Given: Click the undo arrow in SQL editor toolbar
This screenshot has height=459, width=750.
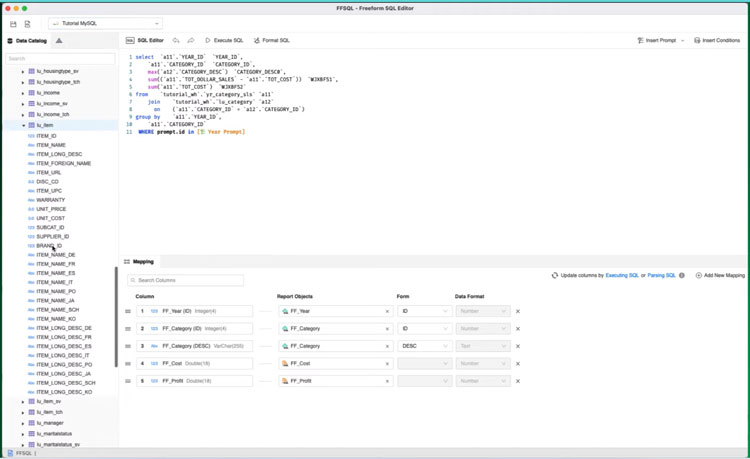Looking at the screenshot, I should [176, 41].
